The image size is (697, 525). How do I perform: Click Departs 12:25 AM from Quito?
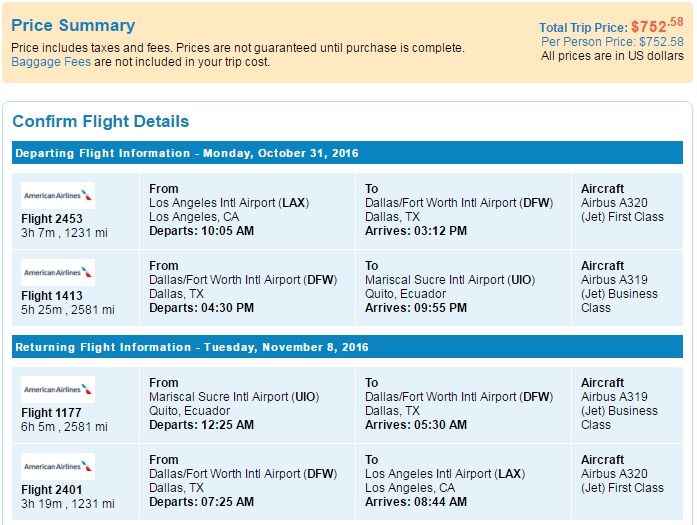pos(201,425)
